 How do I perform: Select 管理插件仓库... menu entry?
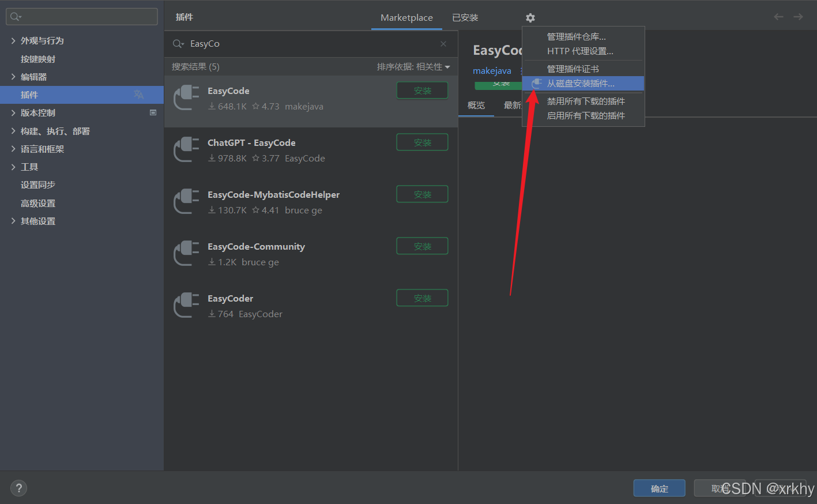pyautogui.click(x=583, y=36)
